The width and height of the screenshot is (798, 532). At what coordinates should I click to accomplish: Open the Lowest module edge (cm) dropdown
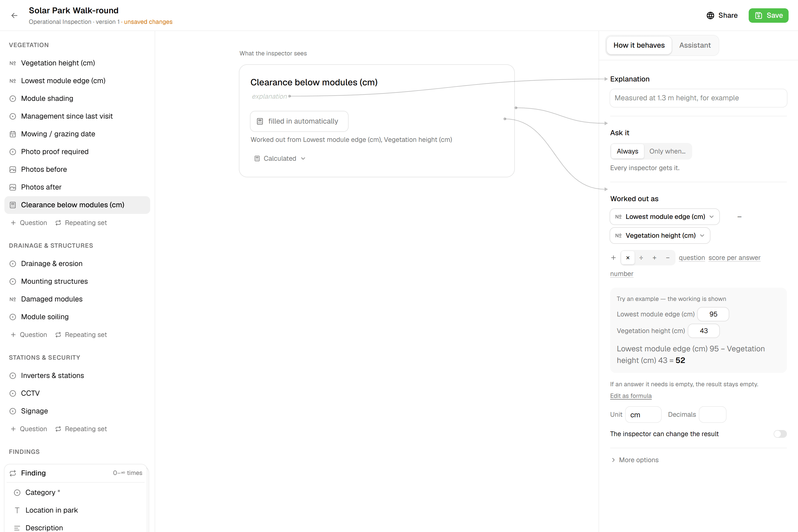pyautogui.click(x=664, y=216)
